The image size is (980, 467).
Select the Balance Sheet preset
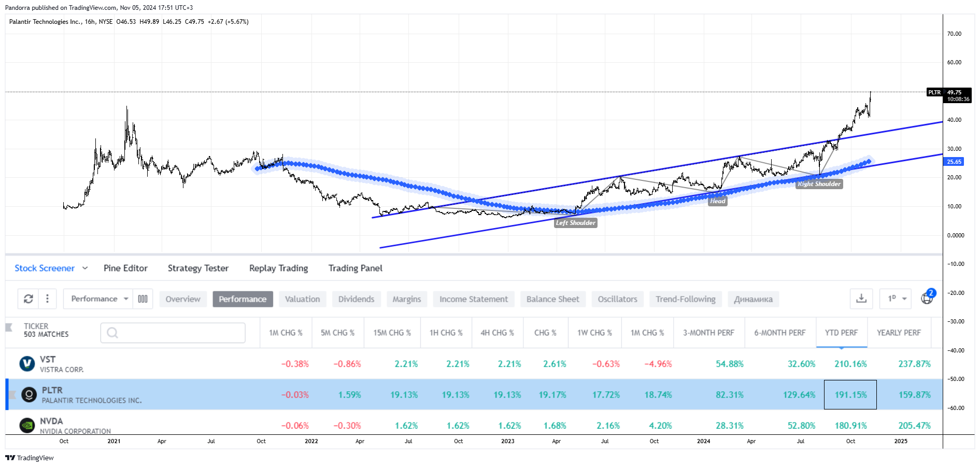point(553,299)
